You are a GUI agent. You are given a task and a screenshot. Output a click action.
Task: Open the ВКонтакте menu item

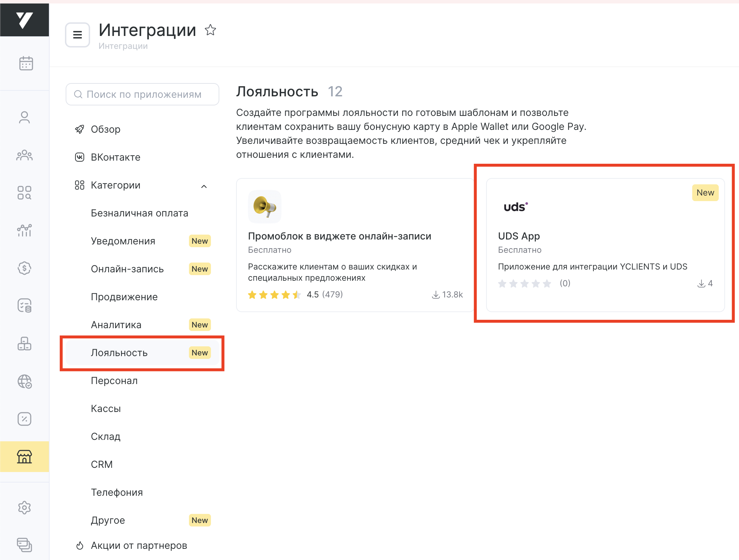click(115, 157)
